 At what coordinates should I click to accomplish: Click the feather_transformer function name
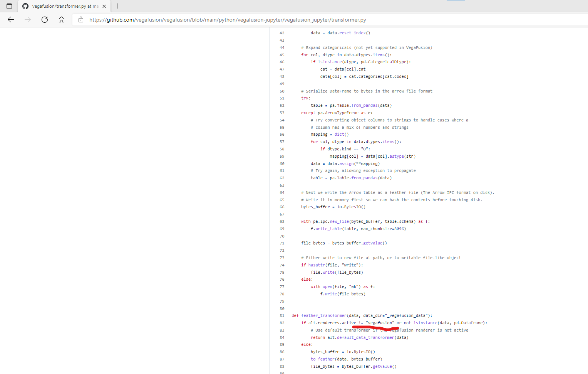pos(324,316)
